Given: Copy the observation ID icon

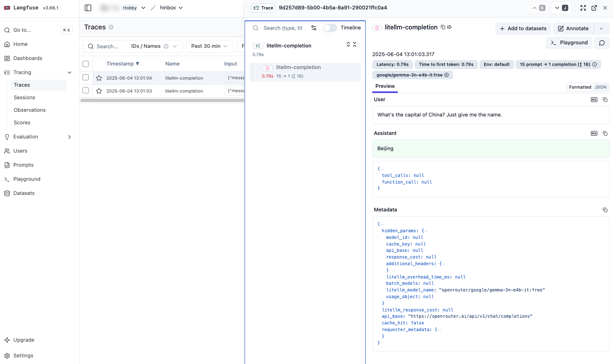Looking at the screenshot, I should 443,27.
